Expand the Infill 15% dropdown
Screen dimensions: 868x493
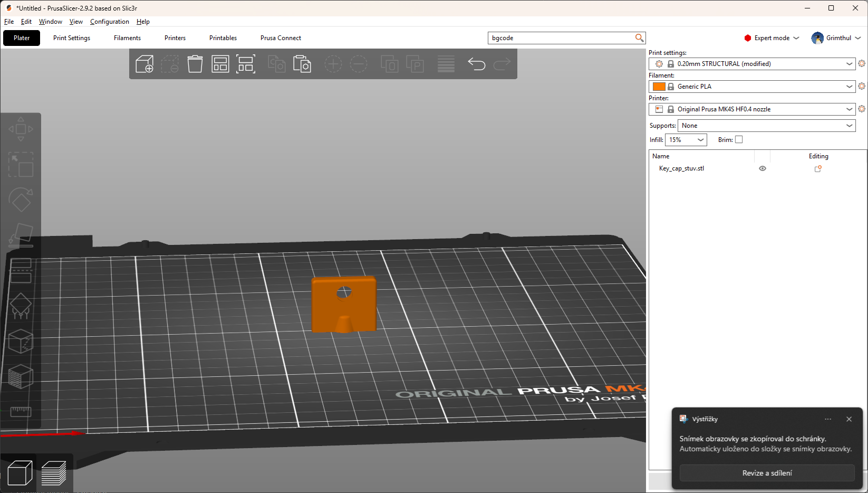click(686, 140)
